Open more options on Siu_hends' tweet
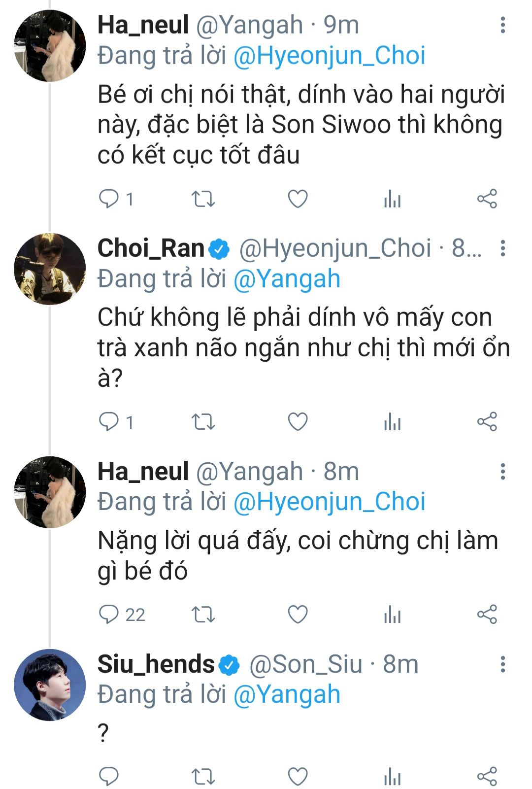532x789 pixels. pyautogui.click(x=502, y=664)
